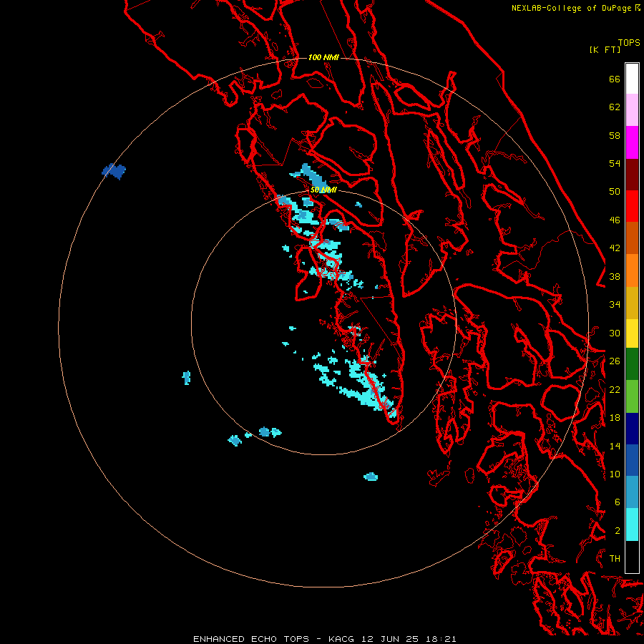This screenshot has height=644, width=644.
Task: Click the legend value 6
Action: tap(617, 502)
